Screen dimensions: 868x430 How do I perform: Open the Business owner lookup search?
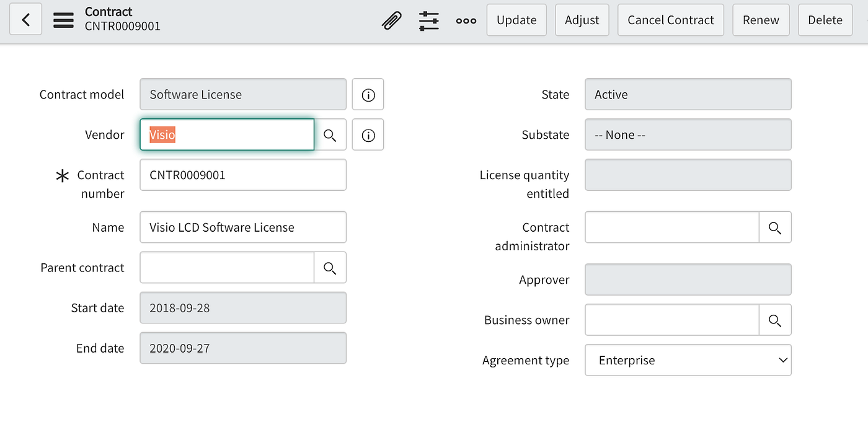click(x=774, y=320)
